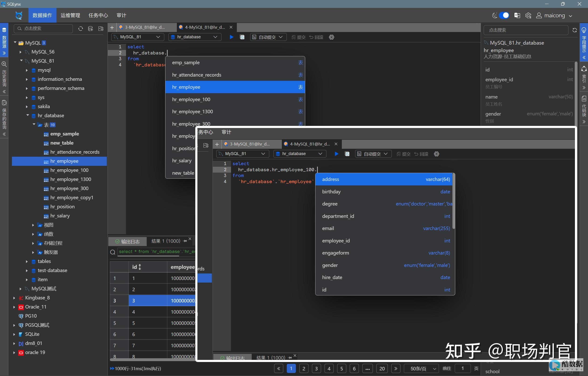Switch to the 运维管理 tab
Image resolution: width=588 pixels, height=376 pixels.
click(x=70, y=15)
